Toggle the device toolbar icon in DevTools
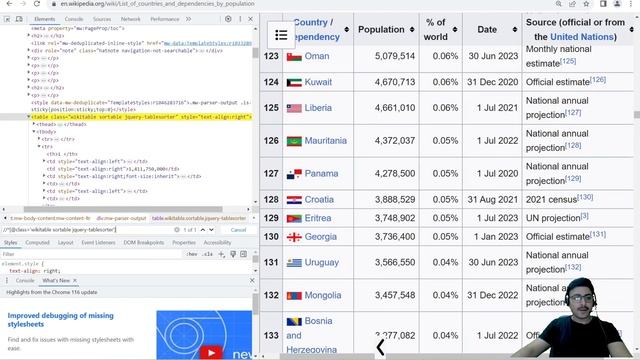Viewport: 640px width, 360px height. (19, 19)
